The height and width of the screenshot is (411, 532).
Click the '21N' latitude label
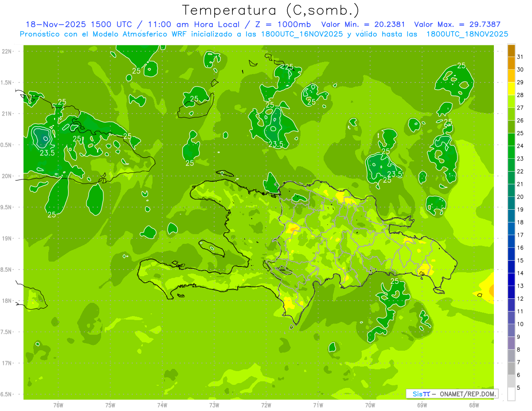7,114
